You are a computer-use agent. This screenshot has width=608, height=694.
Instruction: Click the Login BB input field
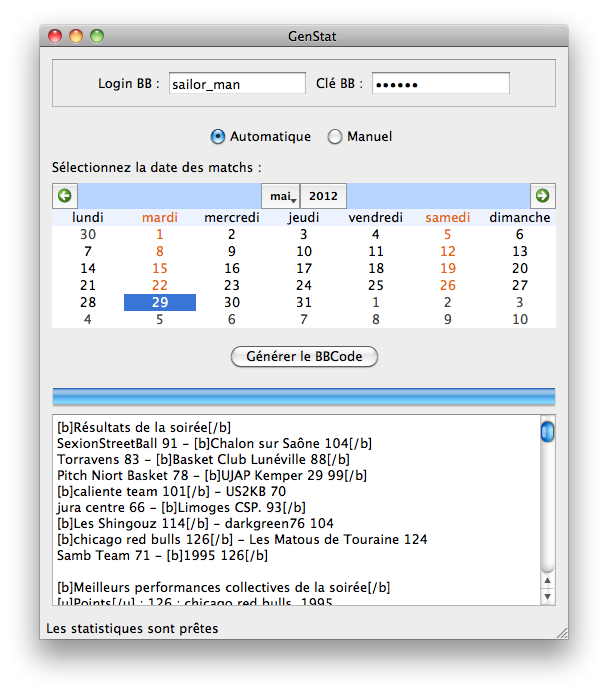click(x=237, y=84)
